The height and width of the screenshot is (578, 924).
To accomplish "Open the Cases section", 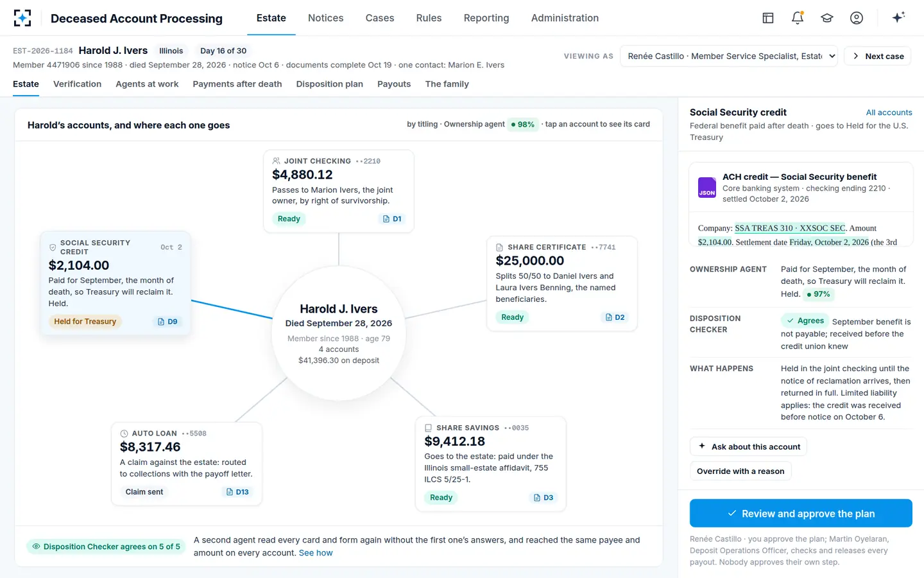I will [x=380, y=18].
